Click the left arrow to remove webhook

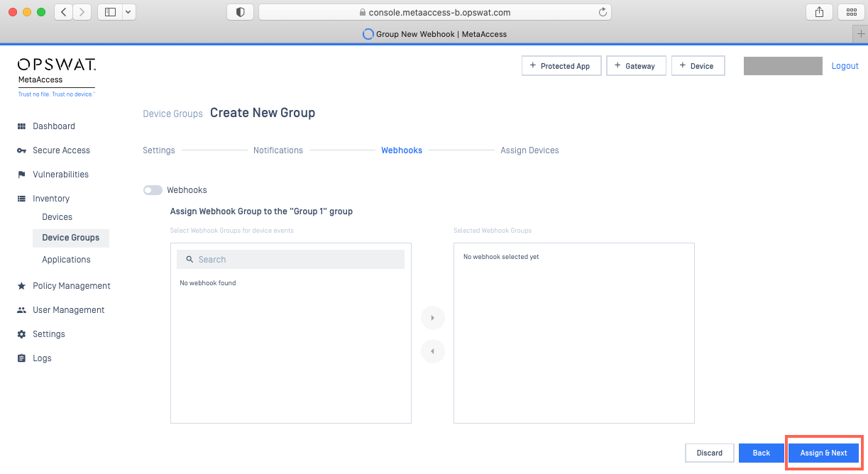click(x=433, y=351)
